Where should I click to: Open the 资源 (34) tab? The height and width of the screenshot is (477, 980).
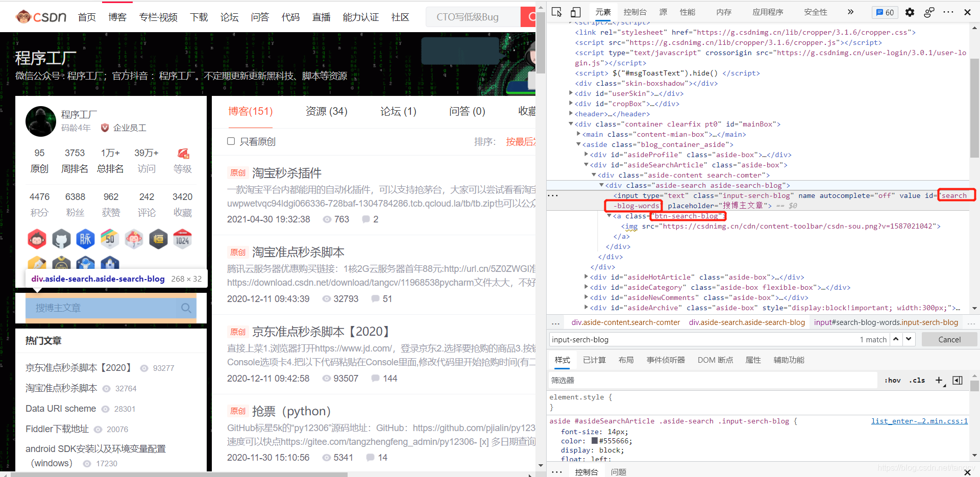327,111
